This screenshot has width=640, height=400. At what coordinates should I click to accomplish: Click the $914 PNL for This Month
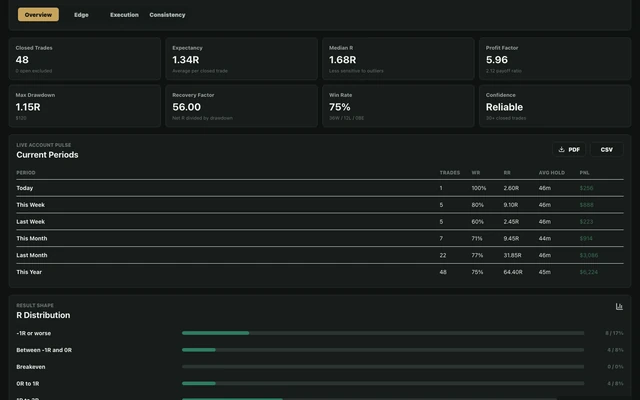[586, 238]
